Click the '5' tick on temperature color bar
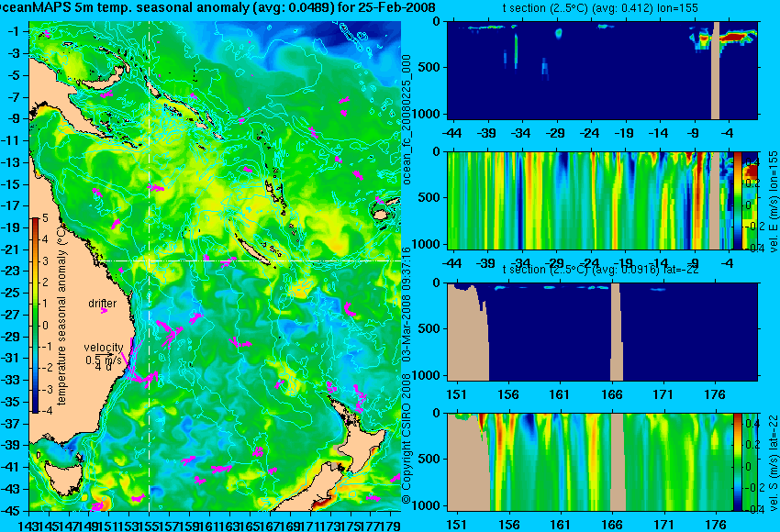This screenshot has width=780, height=532. point(45,217)
